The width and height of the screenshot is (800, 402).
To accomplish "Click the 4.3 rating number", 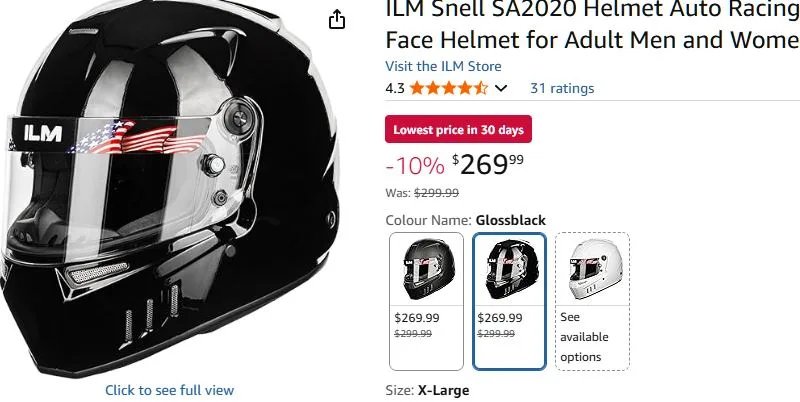I will pos(395,89).
